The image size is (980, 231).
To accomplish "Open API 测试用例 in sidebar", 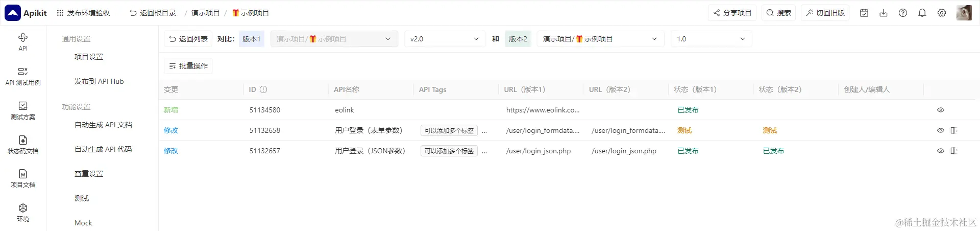I will coord(23,76).
